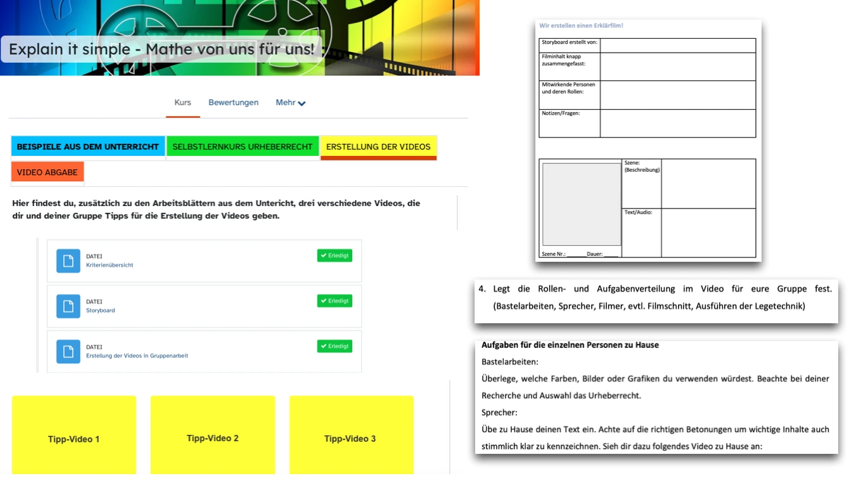Select the Kurs tab
This screenshot has height=483, width=868.
(x=182, y=103)
